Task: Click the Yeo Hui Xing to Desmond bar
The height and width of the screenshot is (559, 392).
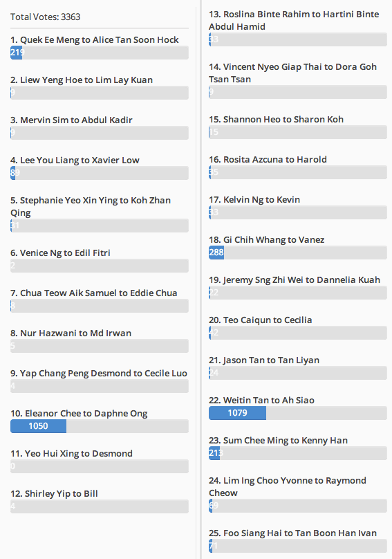Action: tap(100, 466)
